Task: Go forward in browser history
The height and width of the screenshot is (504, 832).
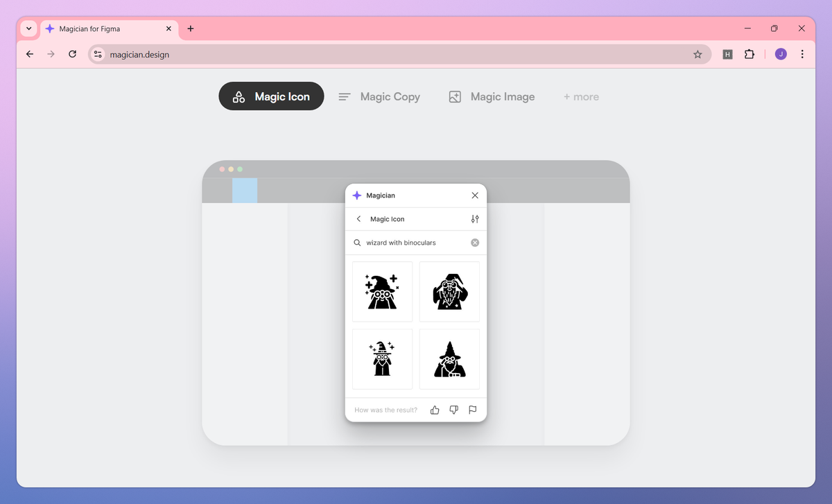Action: [x=51, y=54]
